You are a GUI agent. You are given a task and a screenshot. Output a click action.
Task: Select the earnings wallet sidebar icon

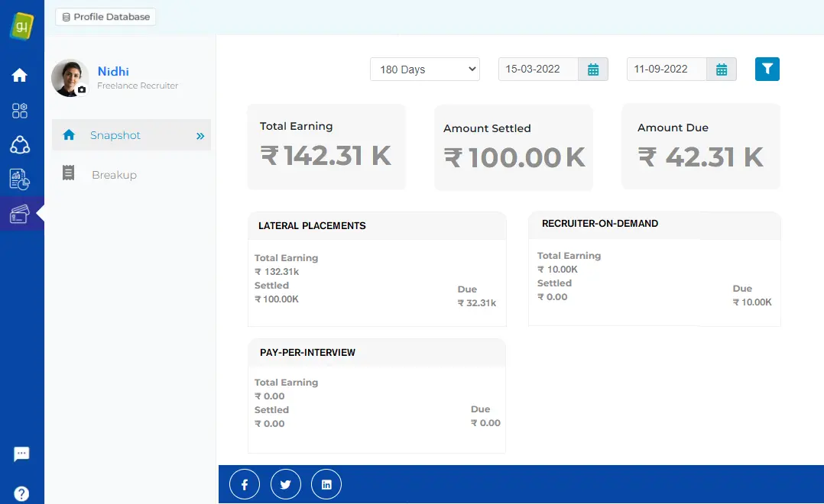click(20, 215)
